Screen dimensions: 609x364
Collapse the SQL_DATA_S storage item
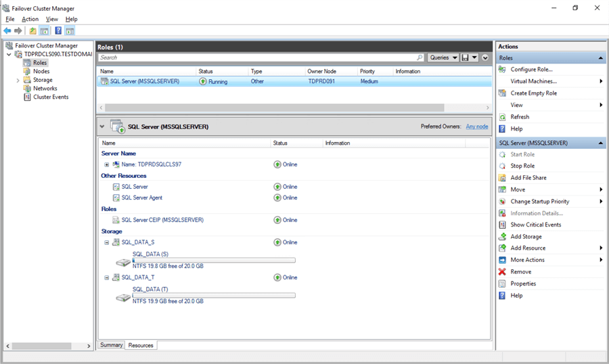tap(107, 242)
